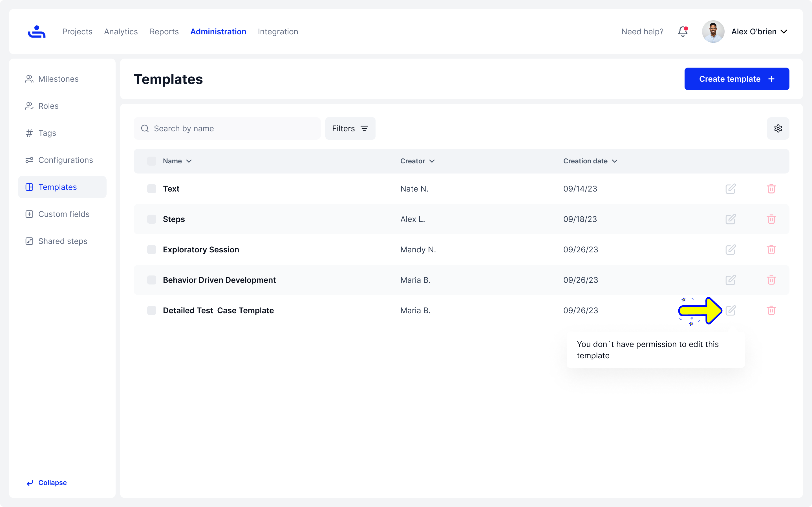Screen dimensions: 812x507
Task: Click edit icon for Text template
Action: click(x=730, y=189)
